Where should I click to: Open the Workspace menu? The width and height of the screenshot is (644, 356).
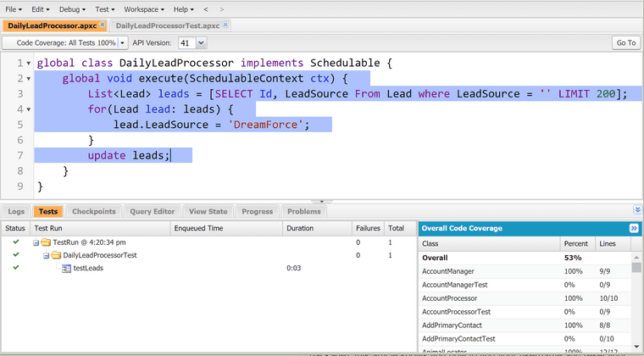click(144, 9)
